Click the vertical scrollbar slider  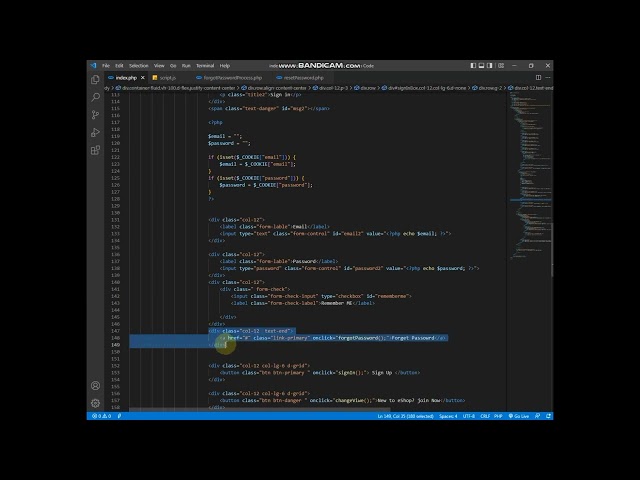coord(552,250)
